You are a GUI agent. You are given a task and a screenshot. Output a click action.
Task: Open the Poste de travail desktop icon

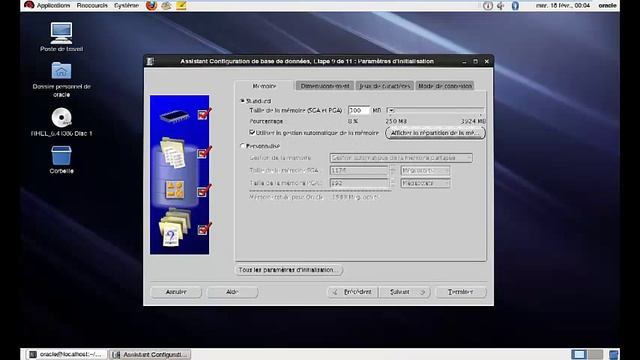point(62,33)
